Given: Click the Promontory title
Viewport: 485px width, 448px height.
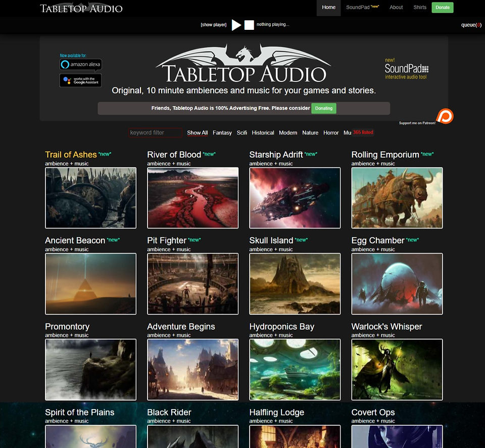Looking at the screenshot, I should 67,327.
